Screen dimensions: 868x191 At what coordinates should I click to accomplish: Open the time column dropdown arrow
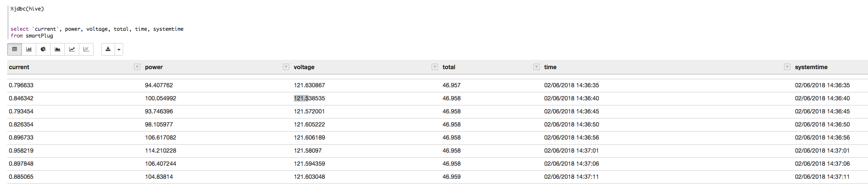pyautogui.click(x=787, y=67)
